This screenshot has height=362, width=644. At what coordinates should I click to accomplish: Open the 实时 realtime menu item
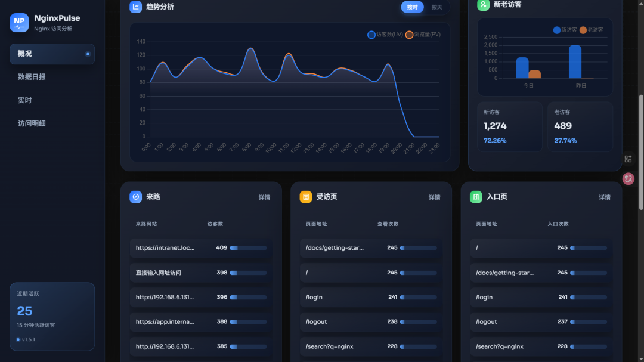coord(52,100)
